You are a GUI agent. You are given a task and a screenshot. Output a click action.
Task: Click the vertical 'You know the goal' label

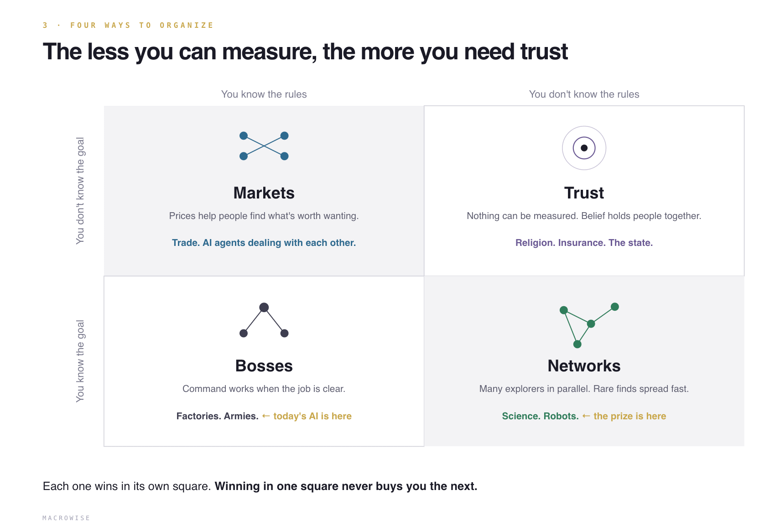coord(80,361)
